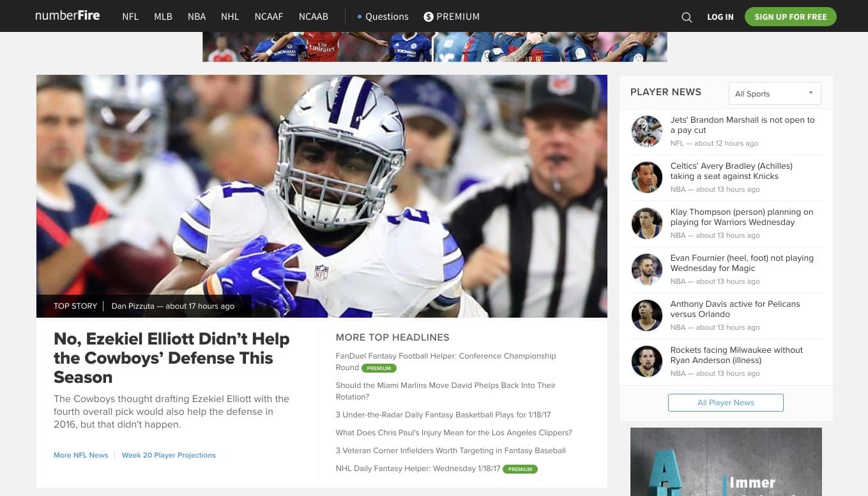This screenshot has width=868, height=496.
Task: Open Under-the-Radar Daily Fantasy Basketball headline
Action: point(443,415)
